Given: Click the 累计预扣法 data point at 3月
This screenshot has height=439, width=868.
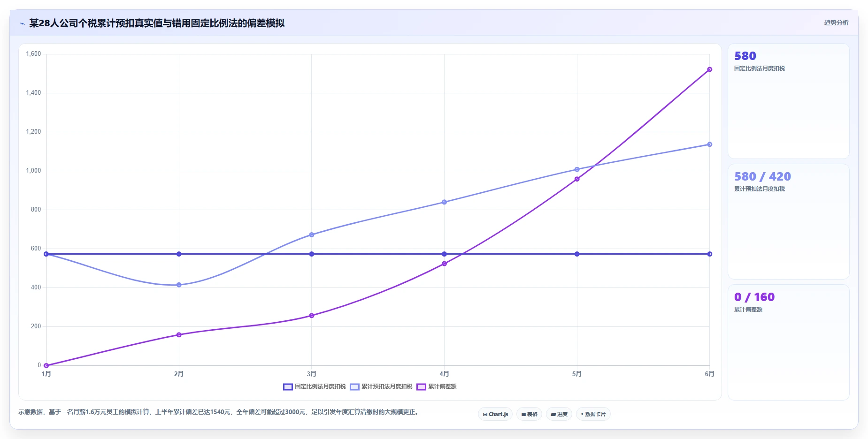Looking at the screenshot, I should coord(312,235).
